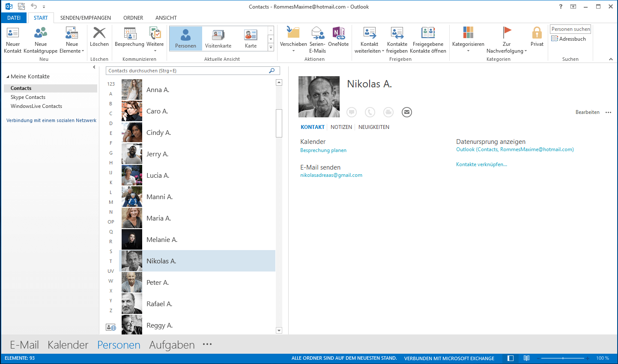Switch to Personen view
Viewport: 618px width, 364px height.
[x=185, y=38]
